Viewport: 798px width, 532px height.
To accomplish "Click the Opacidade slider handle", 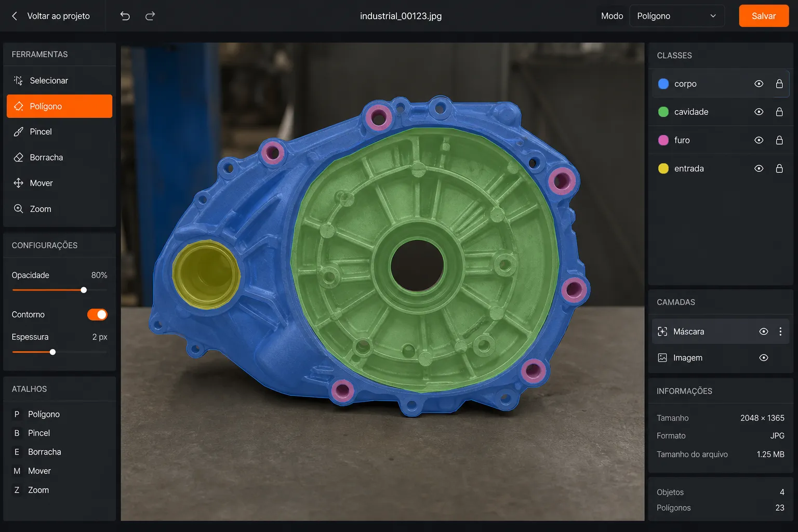I will 84,290.
